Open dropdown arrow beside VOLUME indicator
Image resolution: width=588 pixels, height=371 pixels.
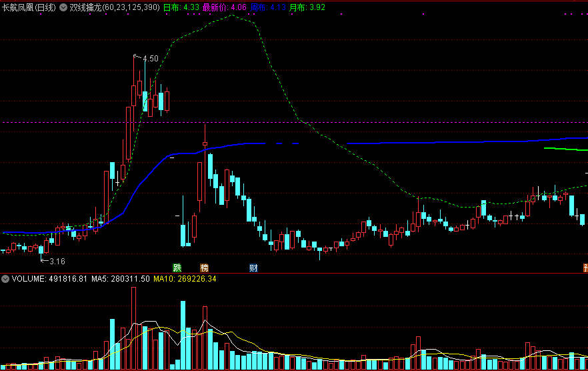[x=5, y=279]
